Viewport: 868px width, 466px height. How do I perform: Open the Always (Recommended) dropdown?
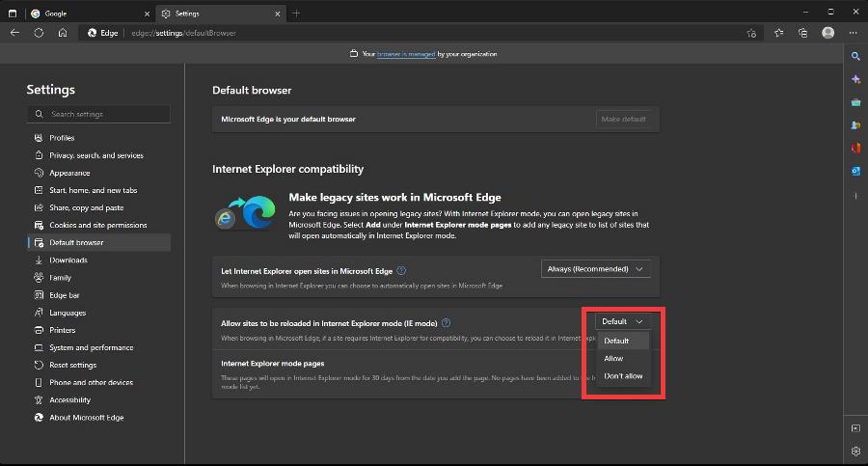pos(596,269)
